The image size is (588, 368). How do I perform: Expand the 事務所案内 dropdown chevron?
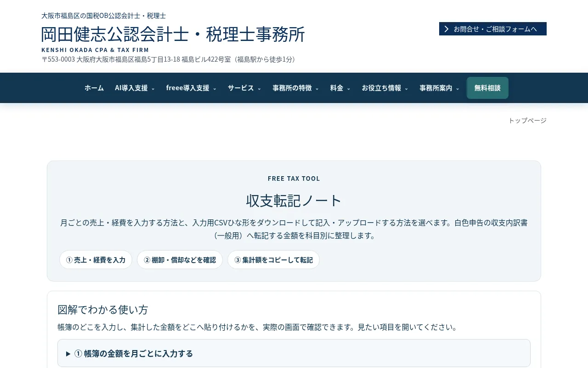click(458, 89)
